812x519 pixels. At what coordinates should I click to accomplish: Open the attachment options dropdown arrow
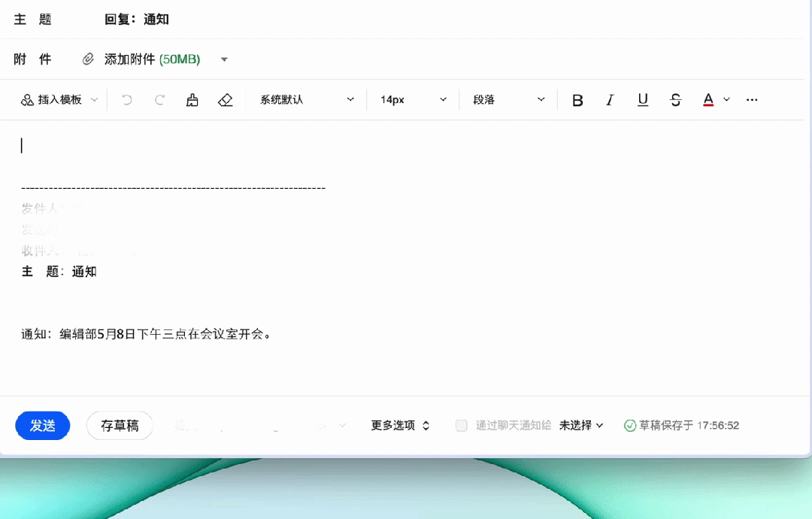224,59
